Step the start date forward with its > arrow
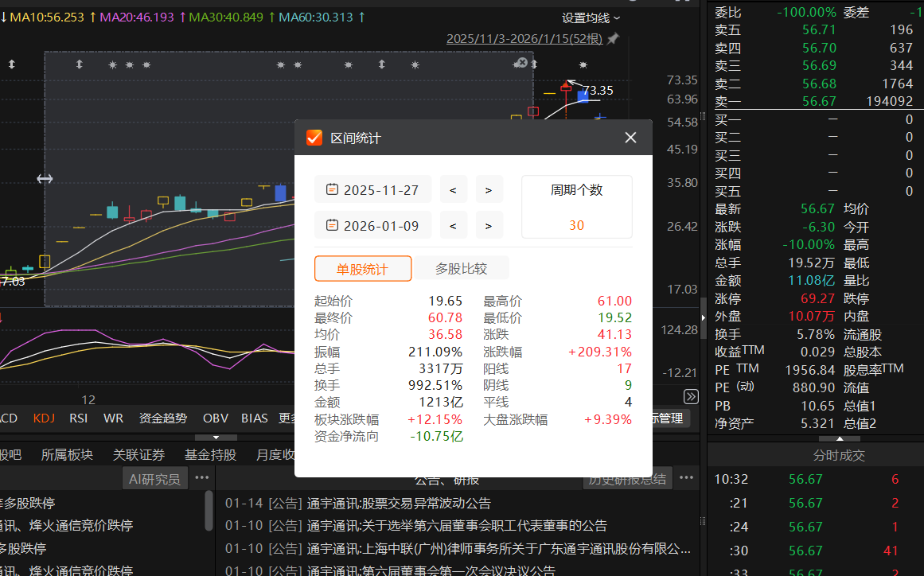924x576 pixels. click(x=489, y=189)
